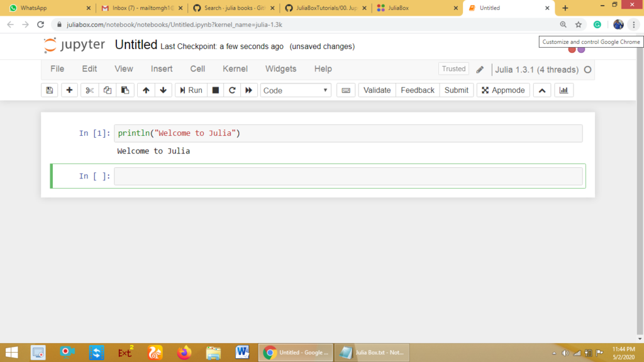Open the cell type Code dropdown
Screen dimensions: 644x362
[x=296, y=90]
